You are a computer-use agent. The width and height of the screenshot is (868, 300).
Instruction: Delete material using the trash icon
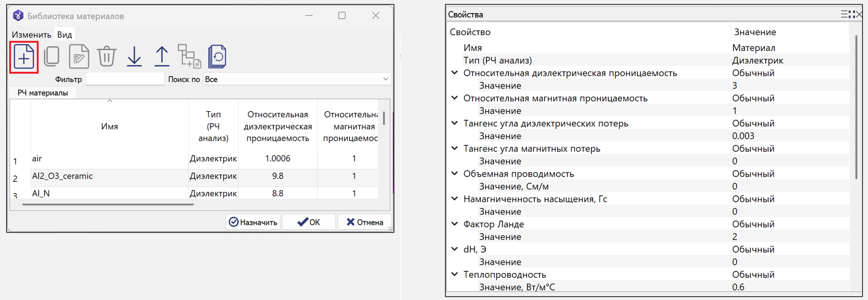(x=107, y=57)
